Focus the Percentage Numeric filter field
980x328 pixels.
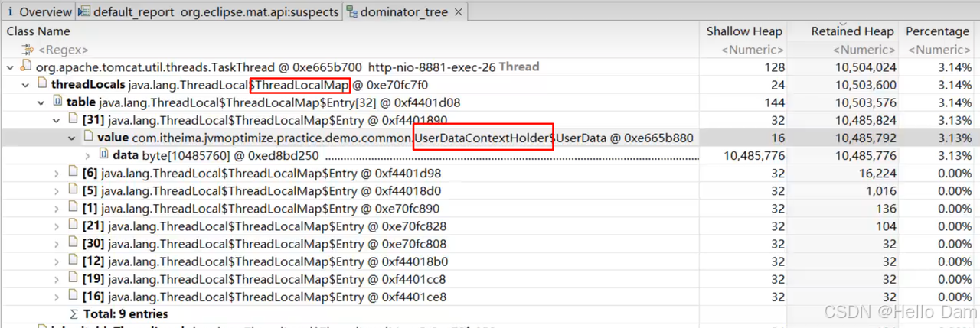pyautogui.click(x=939, y=49)
